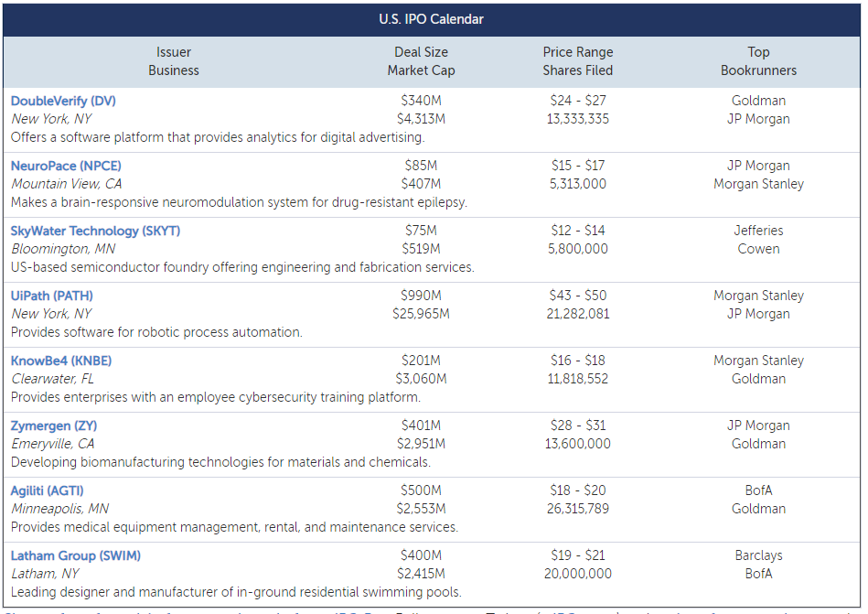Open the UiPath (PATH) issuer link
Image resolution: width=868 pixels, height=614 pixels.
click(x=51, y=296)
